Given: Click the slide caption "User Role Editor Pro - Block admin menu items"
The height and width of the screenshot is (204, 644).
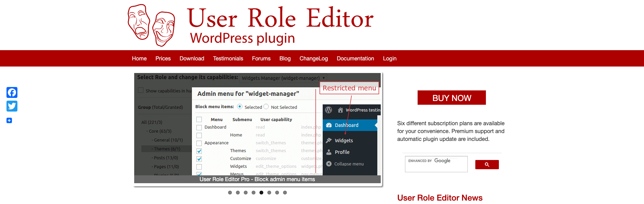Looking at the screenshot, I should point(257,179).
